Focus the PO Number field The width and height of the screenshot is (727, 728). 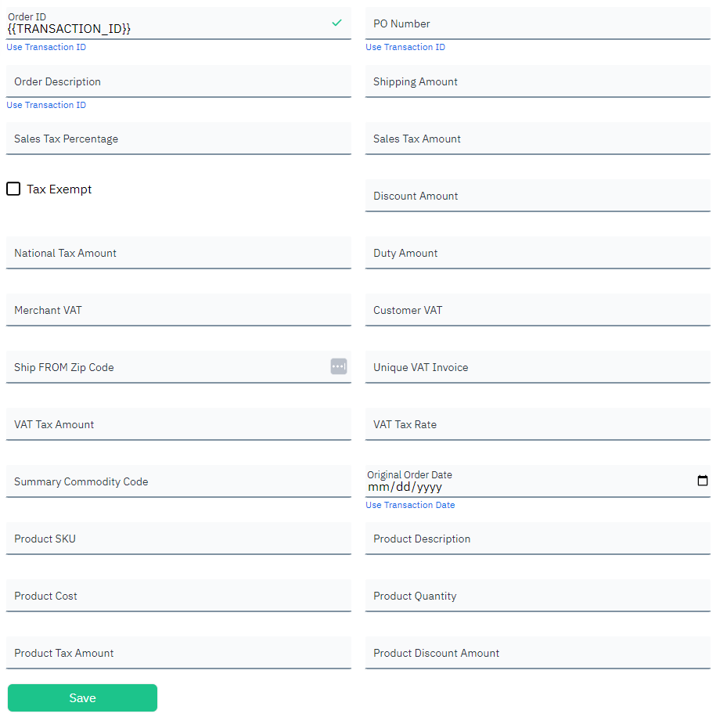click(538, 23)
